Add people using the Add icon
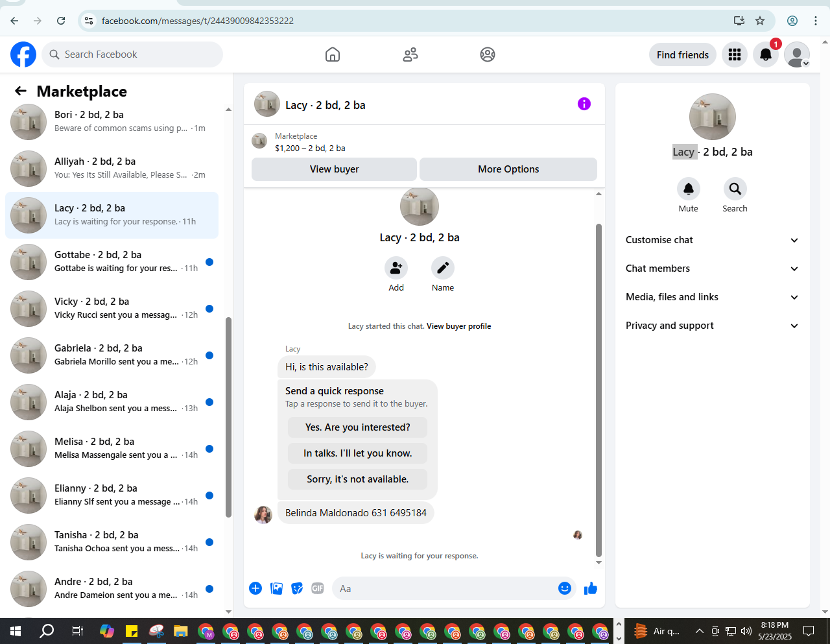 pos(396,268)
